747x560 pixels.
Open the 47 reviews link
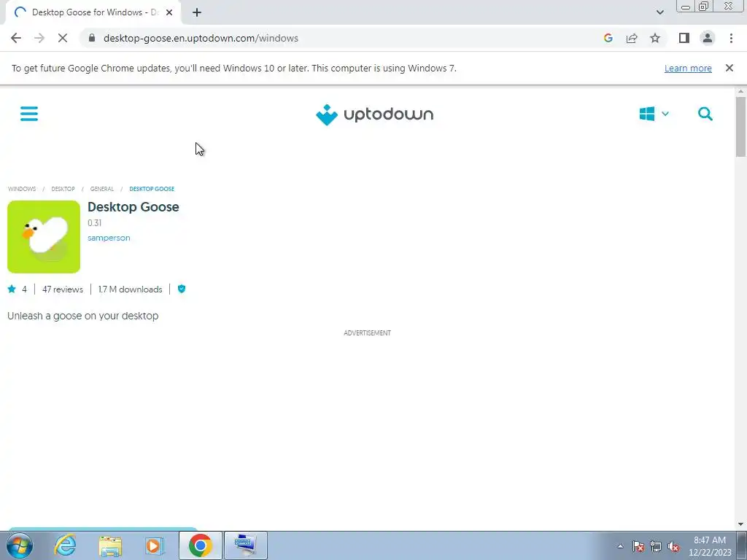pos(63,289)
